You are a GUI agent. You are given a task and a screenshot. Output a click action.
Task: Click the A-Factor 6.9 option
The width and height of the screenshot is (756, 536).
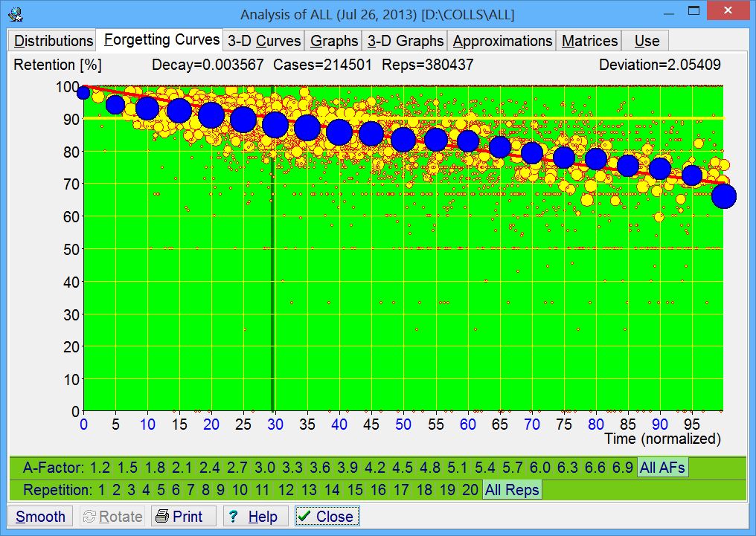[621, 468]
